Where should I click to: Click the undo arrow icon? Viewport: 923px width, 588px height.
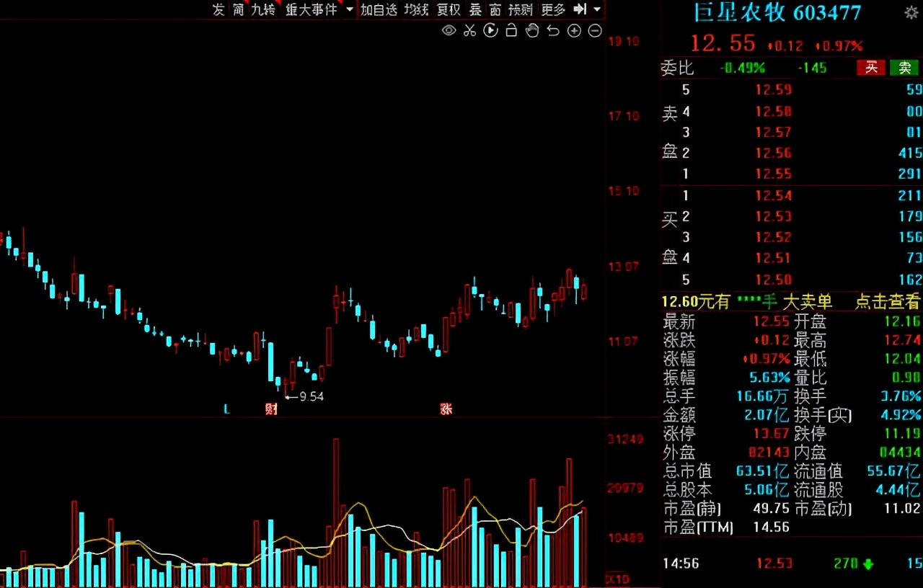point(553,30)
